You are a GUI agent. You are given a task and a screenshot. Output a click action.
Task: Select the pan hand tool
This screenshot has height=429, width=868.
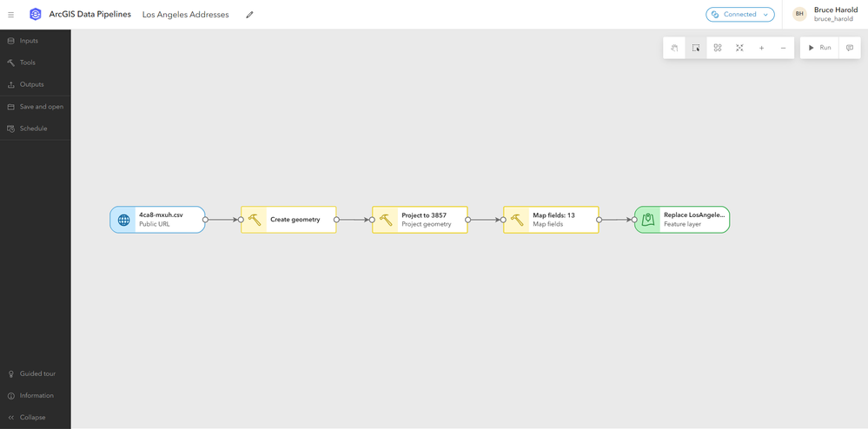(x=674, y=48)
